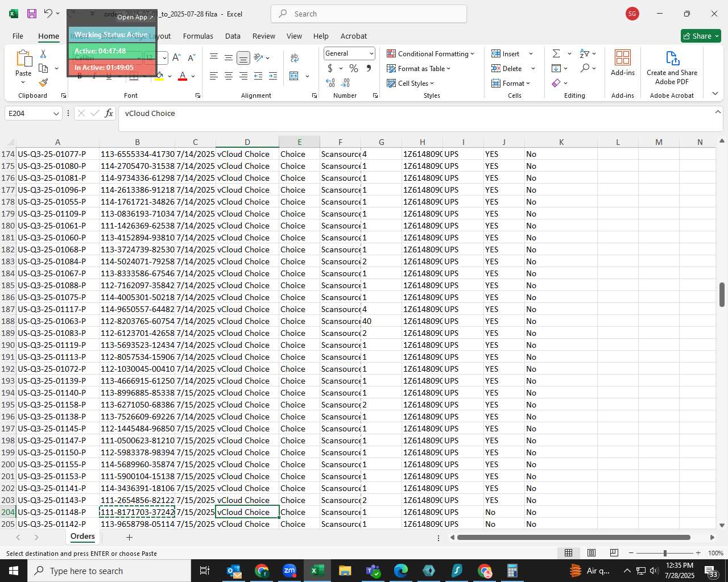728x582 pixels.
Task: Select the Orders sheet tab
Action: pyautogui.click(x=82, y=537)
